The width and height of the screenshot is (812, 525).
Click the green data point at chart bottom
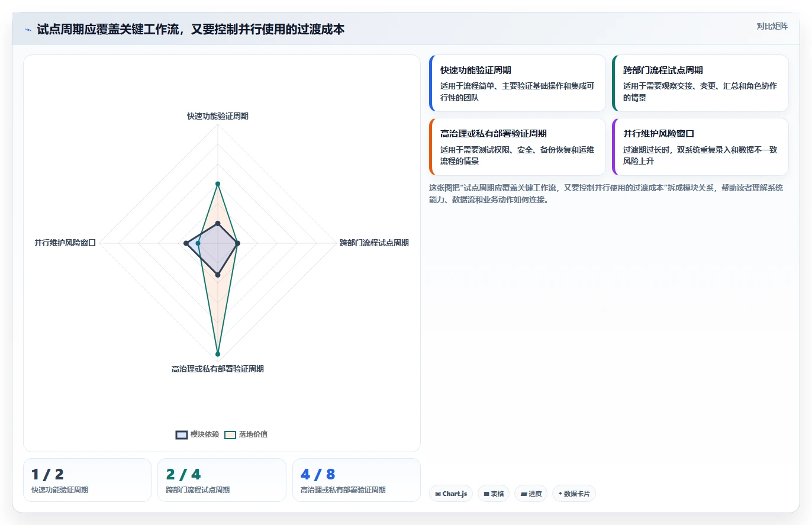pos(218,354)
